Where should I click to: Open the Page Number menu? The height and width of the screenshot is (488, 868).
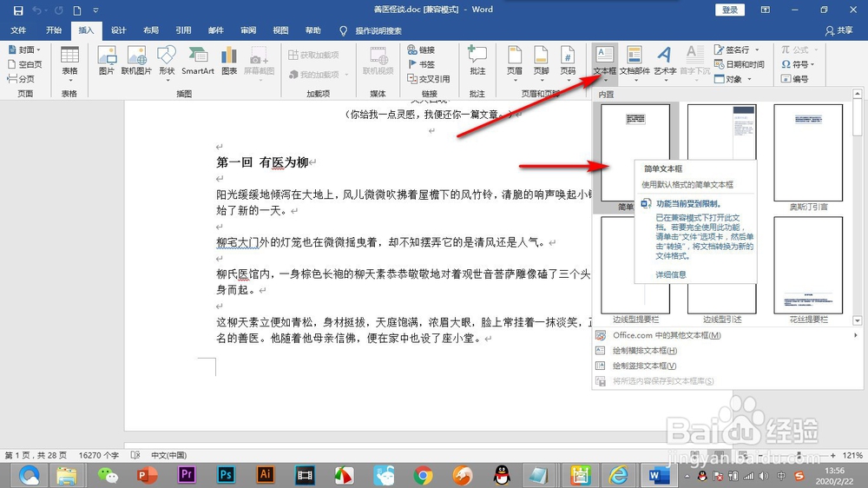pos(568,63)
